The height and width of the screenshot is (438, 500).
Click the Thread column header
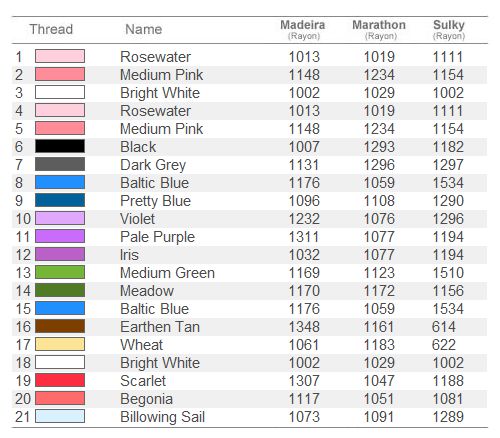51,29
